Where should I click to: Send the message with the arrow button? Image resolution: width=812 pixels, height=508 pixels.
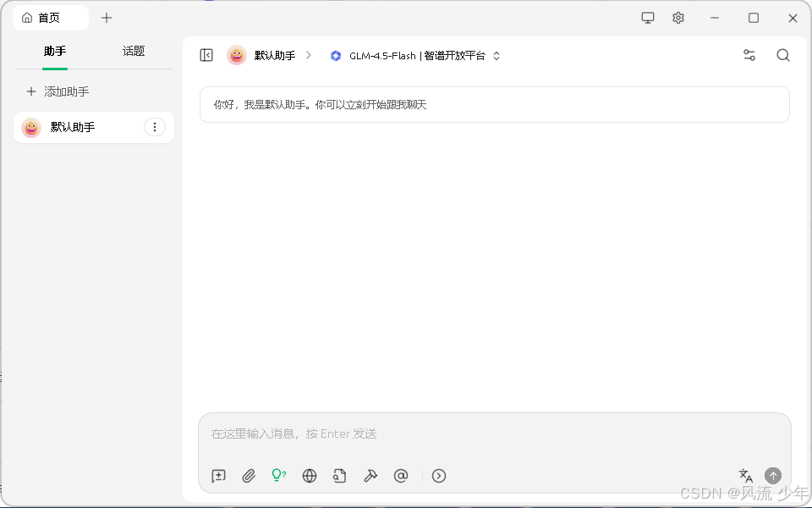click(774, 475)
